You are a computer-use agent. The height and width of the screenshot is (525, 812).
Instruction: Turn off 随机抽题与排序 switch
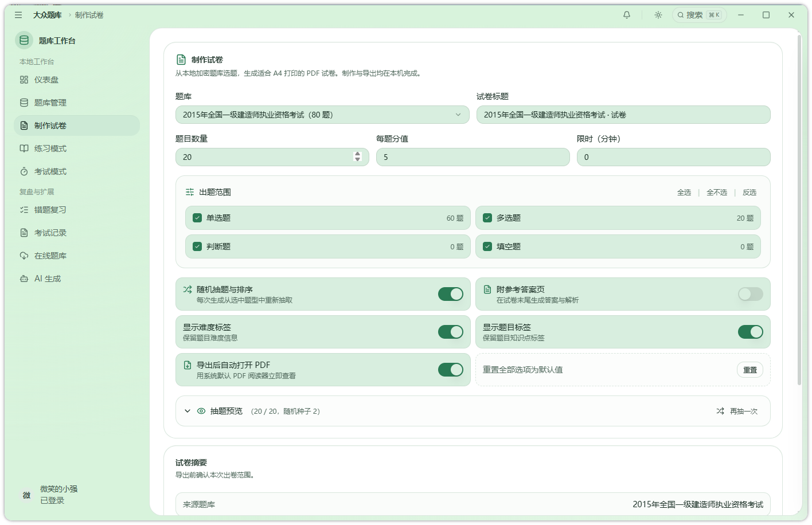pyautogui.click(x=451, y=294)
